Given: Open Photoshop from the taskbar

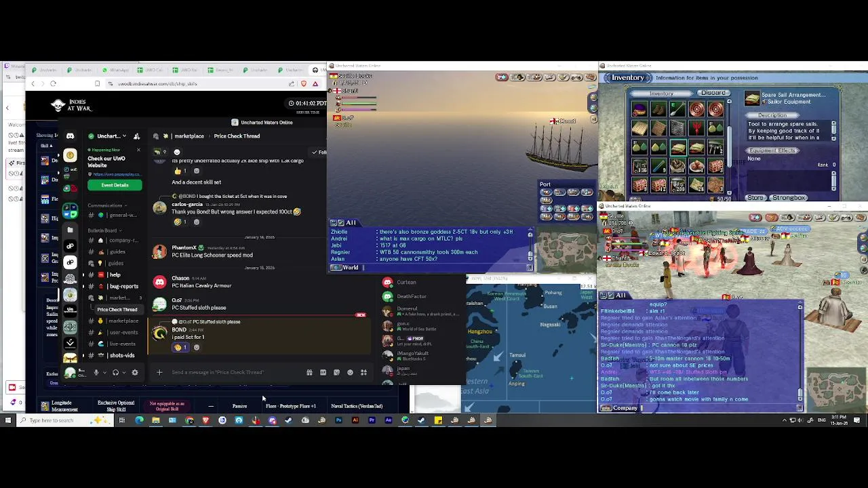Looking at the screenshot, I should tap(338, 420).
